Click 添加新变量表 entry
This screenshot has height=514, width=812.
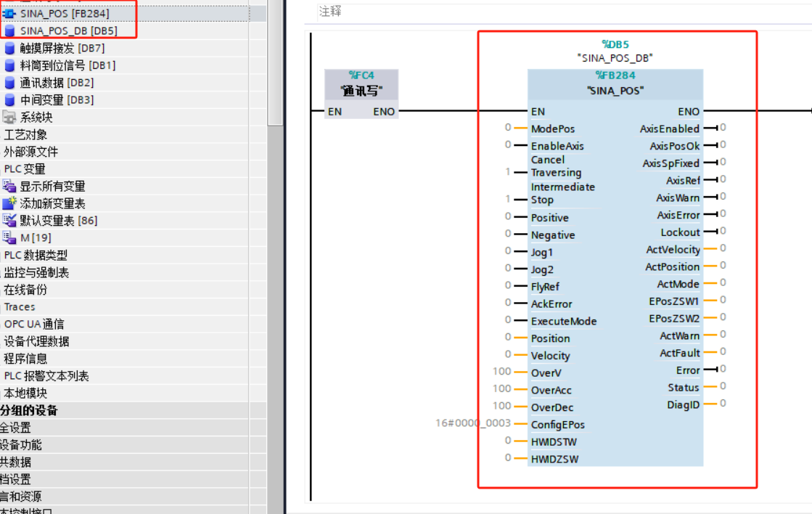coord(52,203)
